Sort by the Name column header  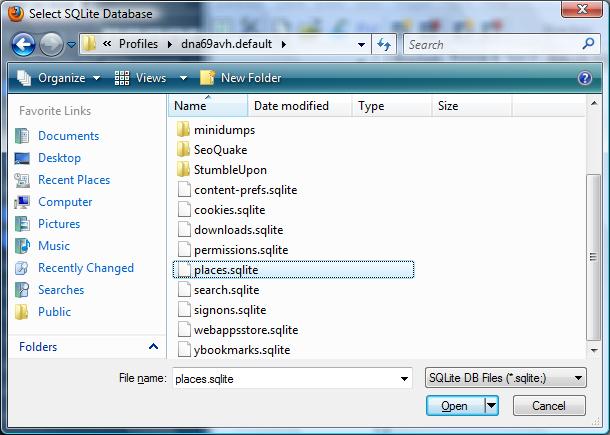208,106
